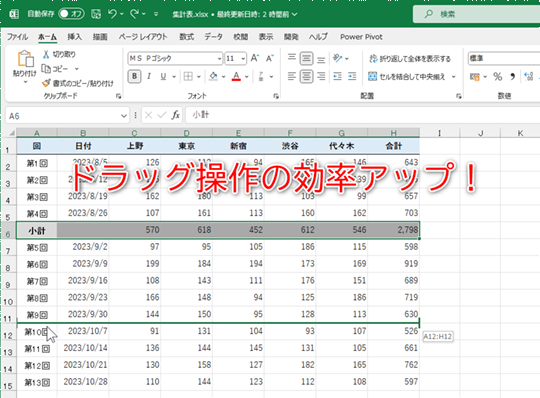Apply Percent style format
The width and height of the screenshot is (540, 398).
click(x=498, y=76)
